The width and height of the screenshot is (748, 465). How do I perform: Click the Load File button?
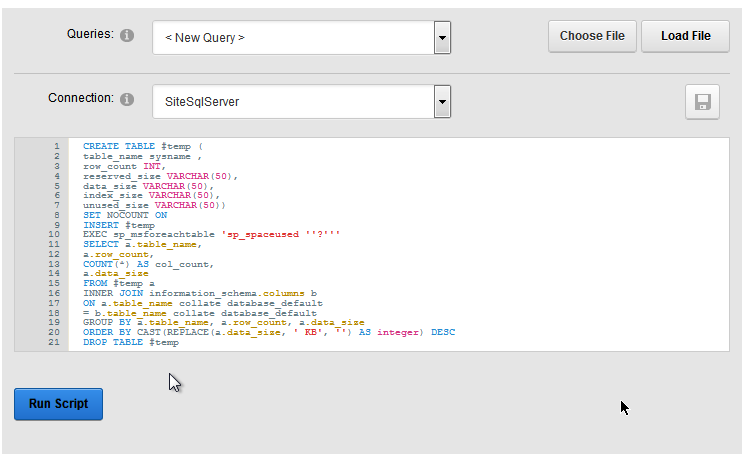[686, 36]
